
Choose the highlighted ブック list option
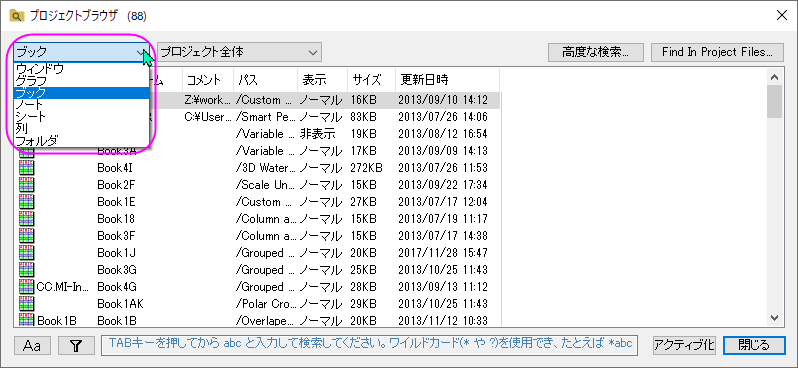coord(81,93)
